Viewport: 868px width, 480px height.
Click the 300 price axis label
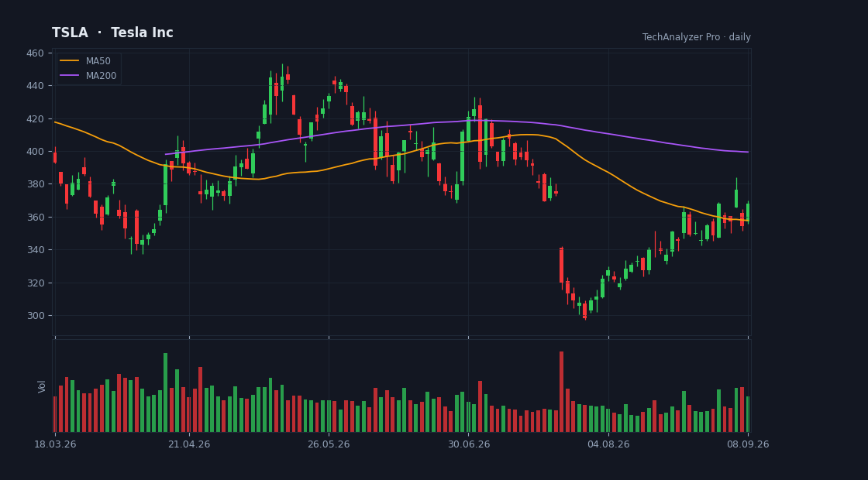pyautogui.click(x=35, y=316)
